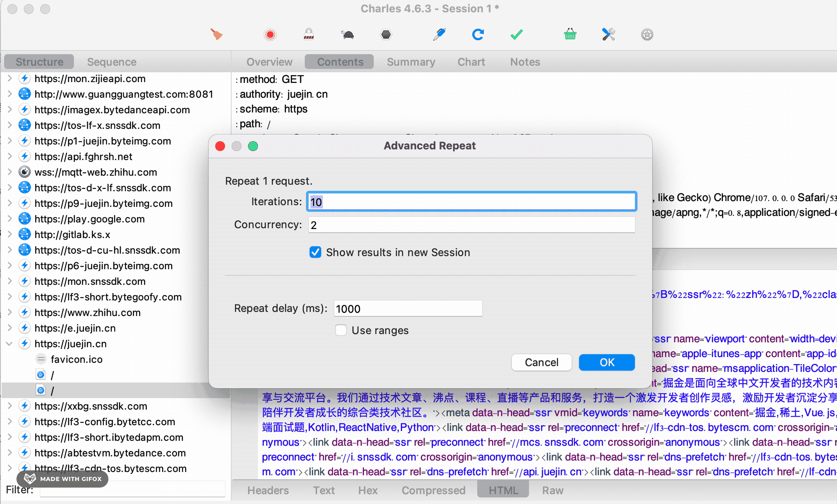Expand the https://mon.zijieapi.com node

[9, 78]
